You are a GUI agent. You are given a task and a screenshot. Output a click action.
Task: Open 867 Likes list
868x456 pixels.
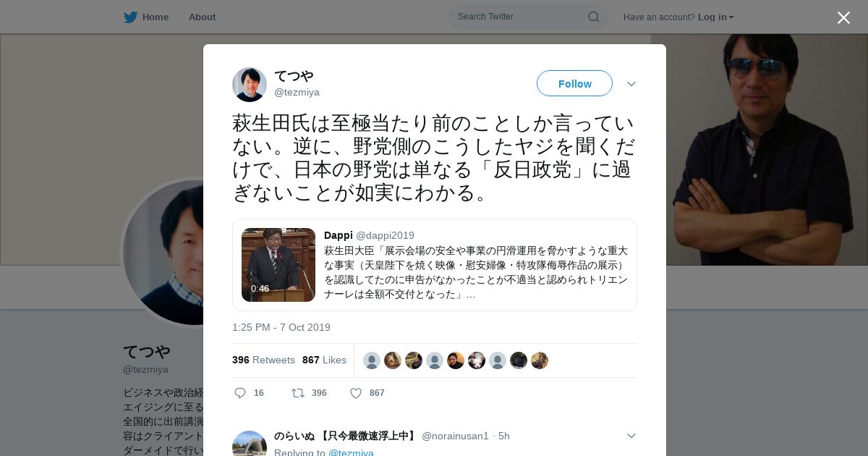[x=324, y=360]
